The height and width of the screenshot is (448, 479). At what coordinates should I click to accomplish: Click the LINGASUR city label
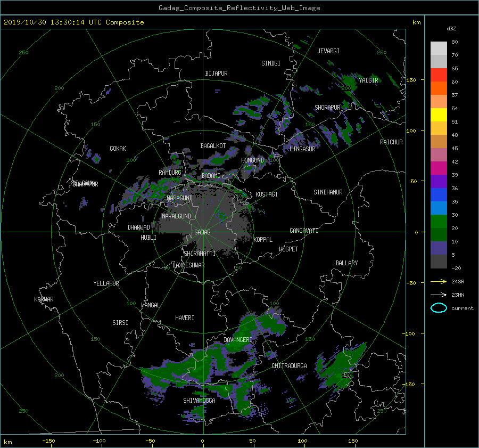pos(302,149)
